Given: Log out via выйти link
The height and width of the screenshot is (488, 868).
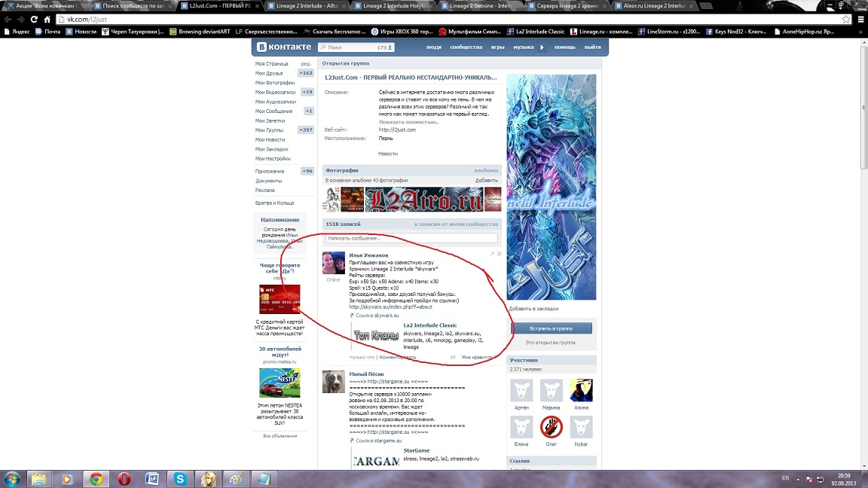Looking at the screenshot, I should click(x=592, y=47).
